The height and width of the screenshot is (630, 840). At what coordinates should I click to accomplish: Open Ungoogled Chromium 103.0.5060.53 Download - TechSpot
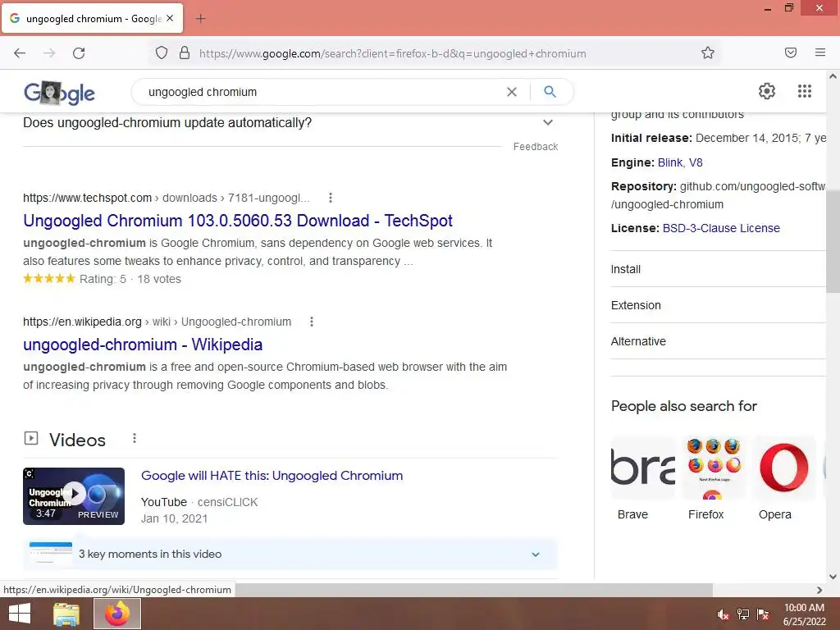238,221
